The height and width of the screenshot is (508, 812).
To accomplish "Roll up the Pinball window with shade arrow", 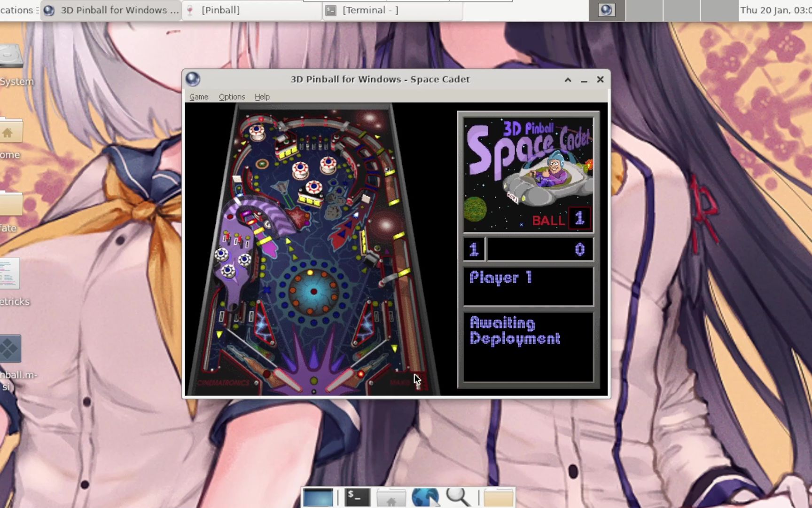I will [x=568, y=79].
